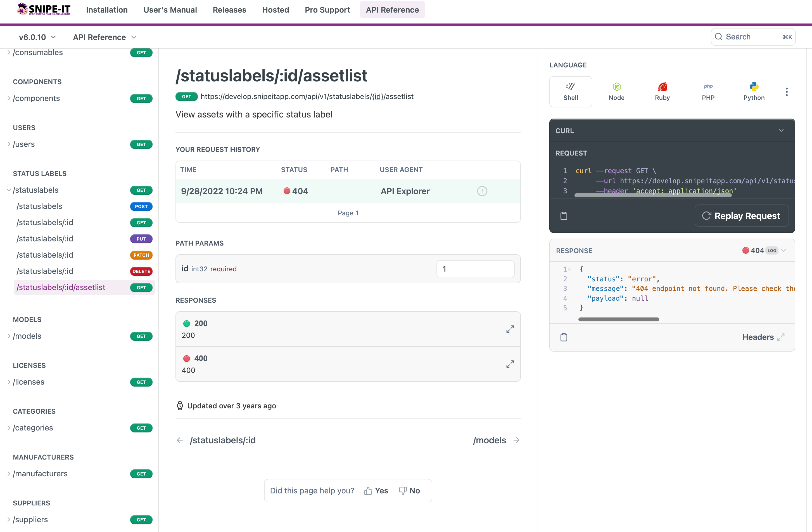
Task: Switch code samples to Node
Action: coord(616,91)
